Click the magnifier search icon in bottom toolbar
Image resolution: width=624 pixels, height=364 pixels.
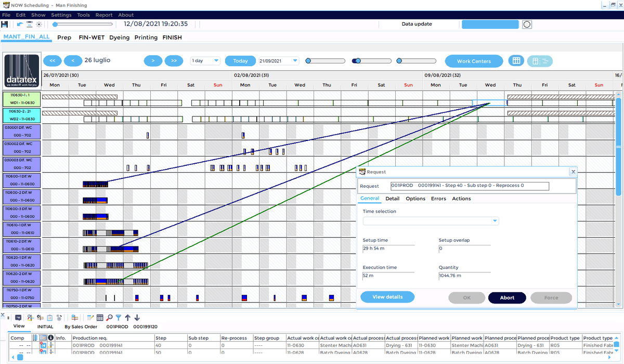pyautogui.click(x=109, y=318)
